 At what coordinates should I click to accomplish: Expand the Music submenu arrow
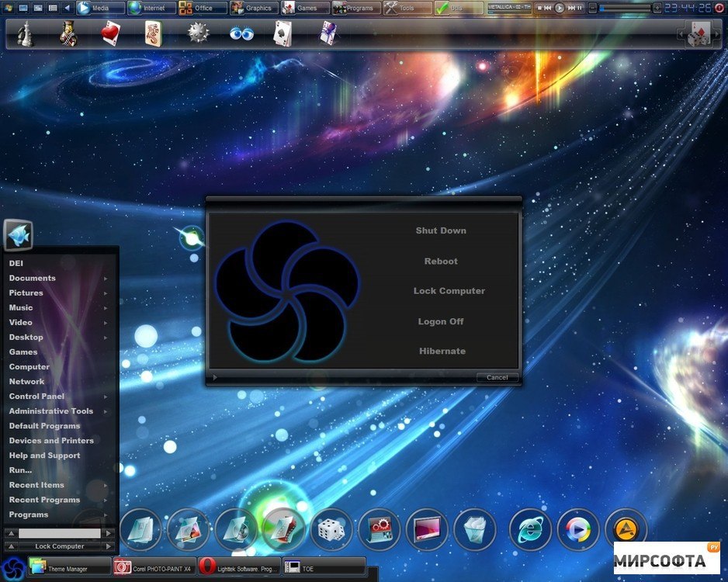point(106,308)
